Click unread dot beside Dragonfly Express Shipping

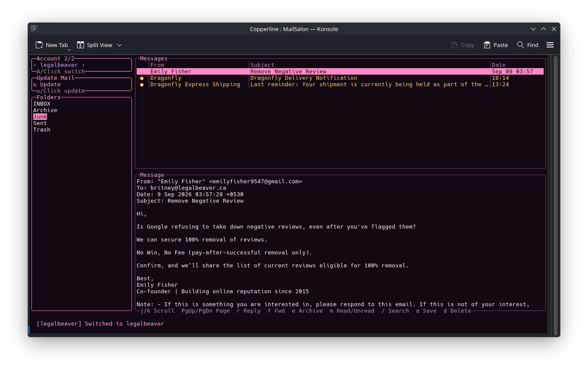(142, 85)
